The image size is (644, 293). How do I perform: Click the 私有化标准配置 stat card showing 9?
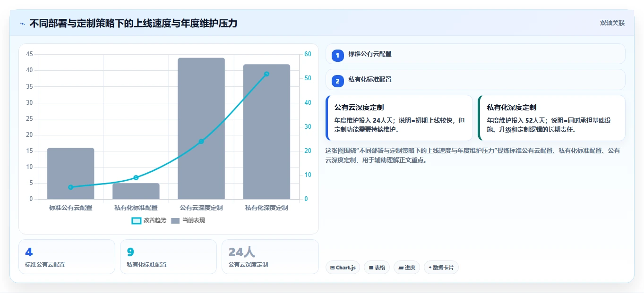click(x=168, y=257)
